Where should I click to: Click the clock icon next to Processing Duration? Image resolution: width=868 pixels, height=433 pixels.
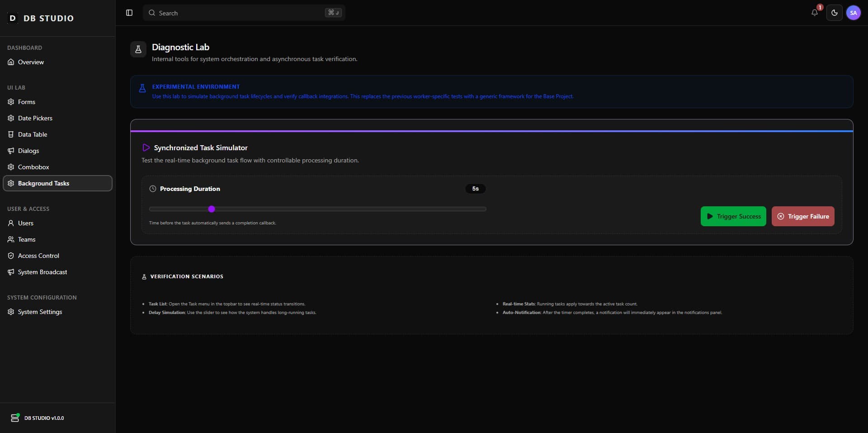pos(153,189)
